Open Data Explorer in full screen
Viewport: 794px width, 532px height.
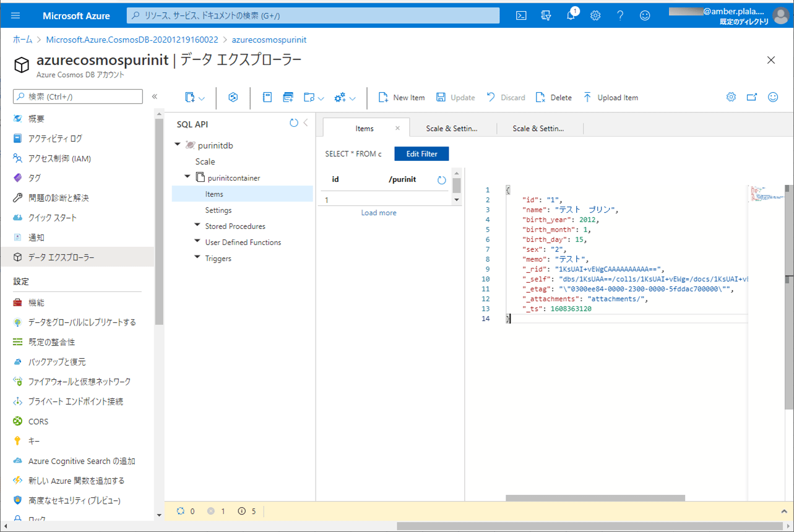752,97
